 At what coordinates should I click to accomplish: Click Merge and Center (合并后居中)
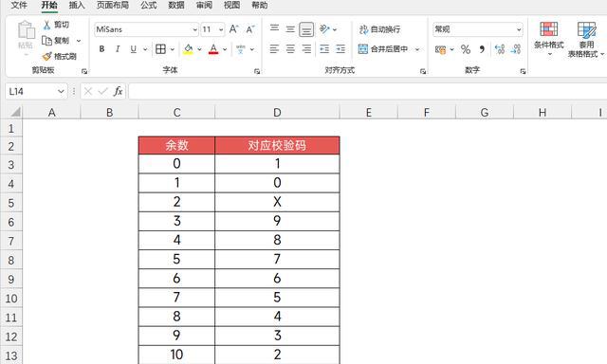tap(383, 49)
